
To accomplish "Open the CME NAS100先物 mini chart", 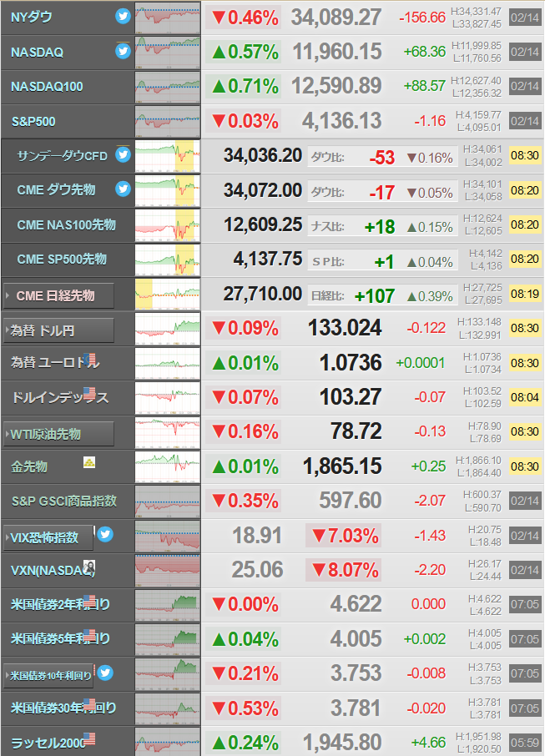I will [x=168, y=225].
